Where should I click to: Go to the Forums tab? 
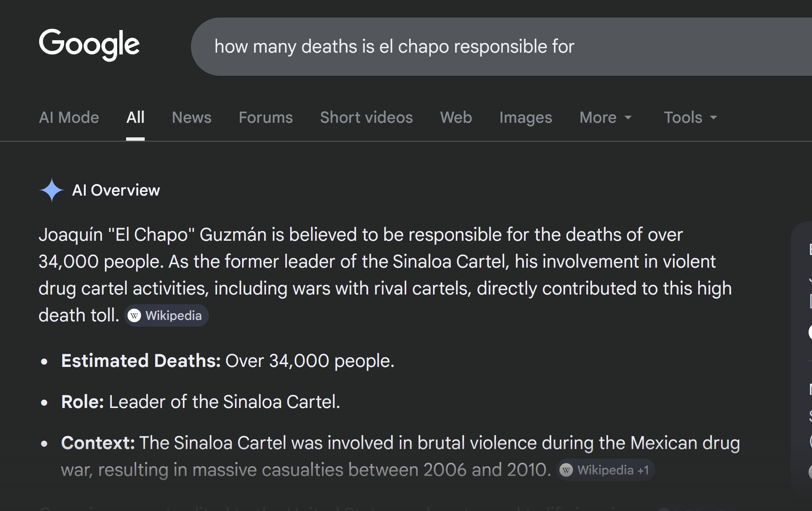pos(266,118)
